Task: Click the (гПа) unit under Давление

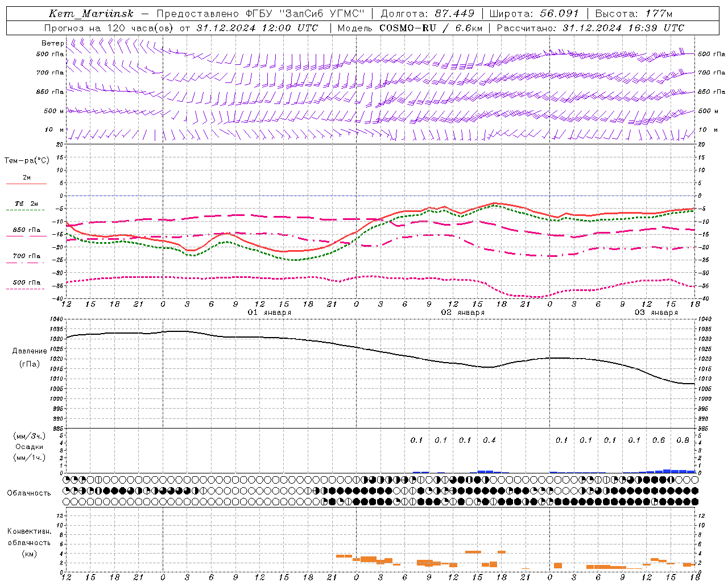Action: pos(30,364)
